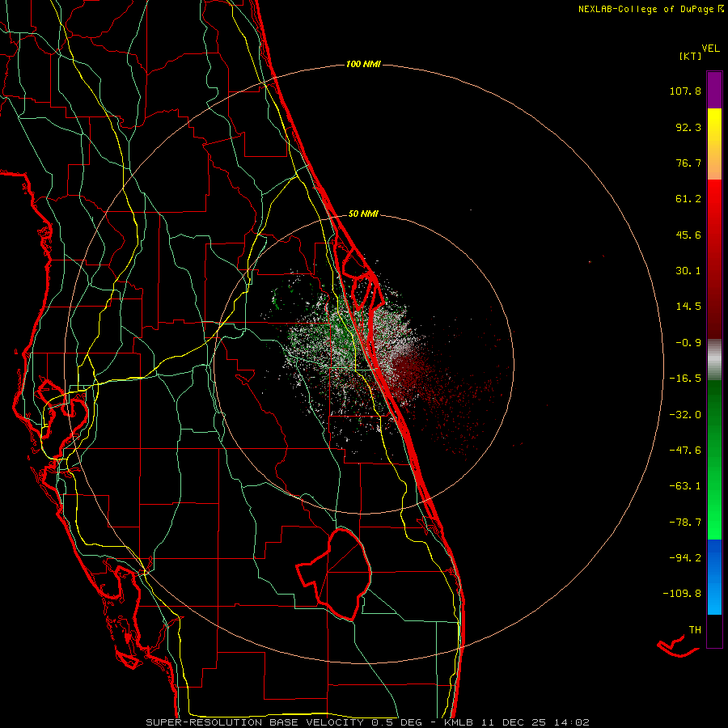
Task: Select the -78.7 scale value
Action: pos(685,523)
